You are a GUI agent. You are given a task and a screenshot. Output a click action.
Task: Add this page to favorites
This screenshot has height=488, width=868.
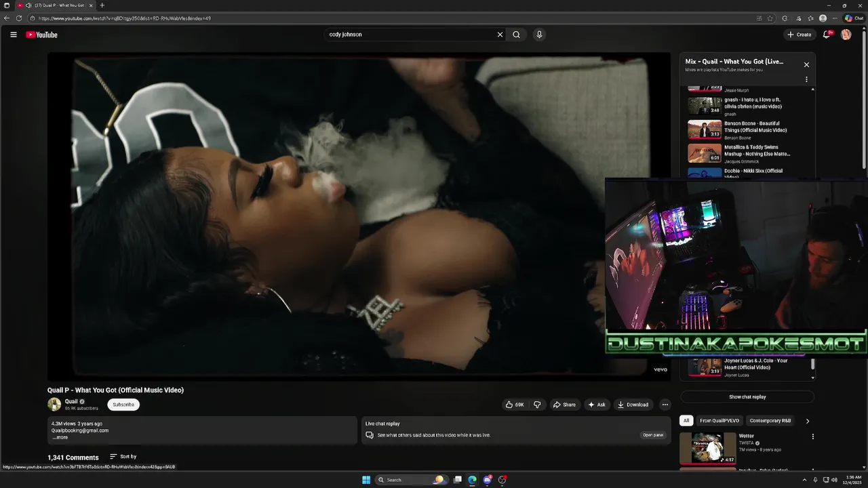770,18
